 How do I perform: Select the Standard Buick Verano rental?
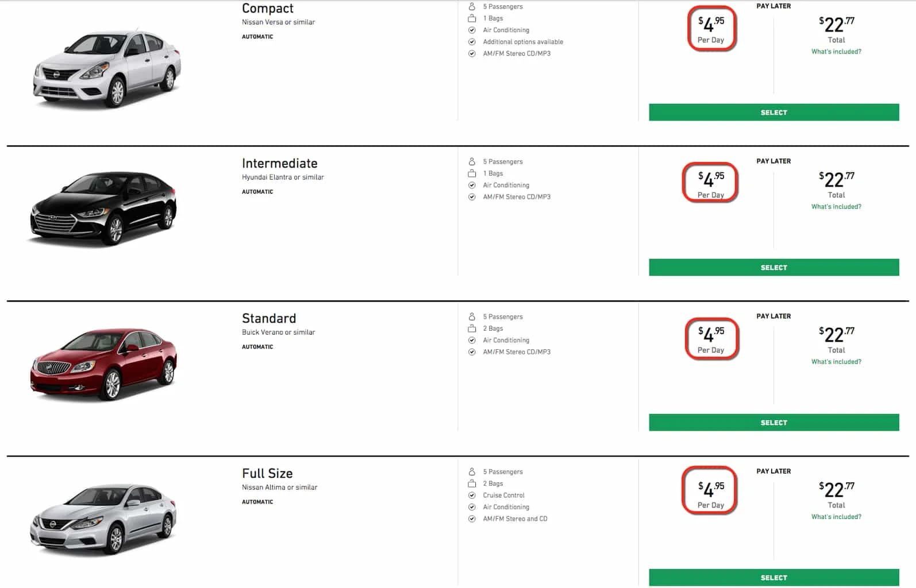coord(773,422)
